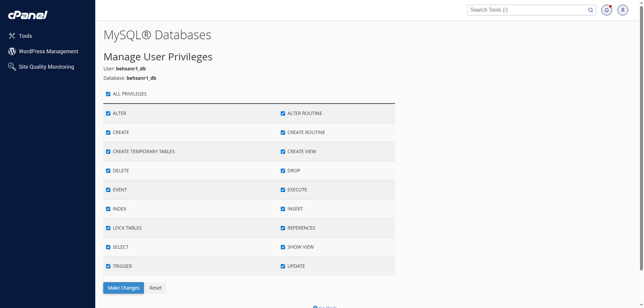Open the user account icon
The width and height of the screenshot is (644, 308).
click(x=623, y=10)
